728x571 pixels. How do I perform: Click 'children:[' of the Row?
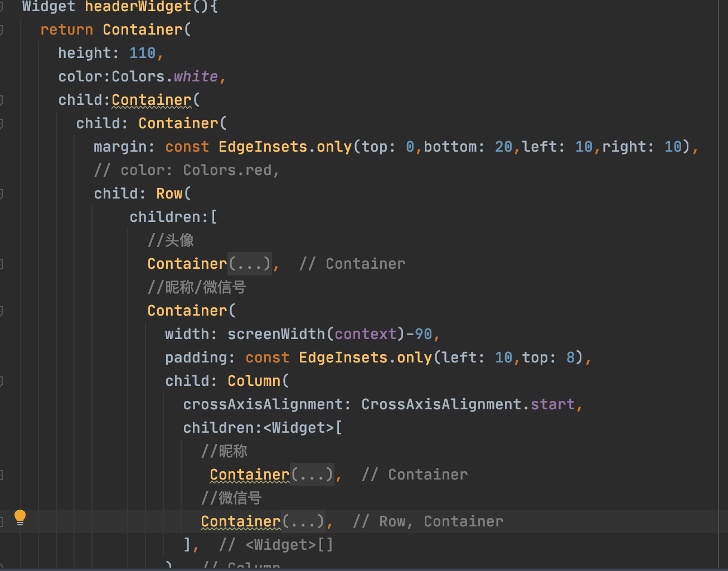pyautogui.click(x=174, y=217)
